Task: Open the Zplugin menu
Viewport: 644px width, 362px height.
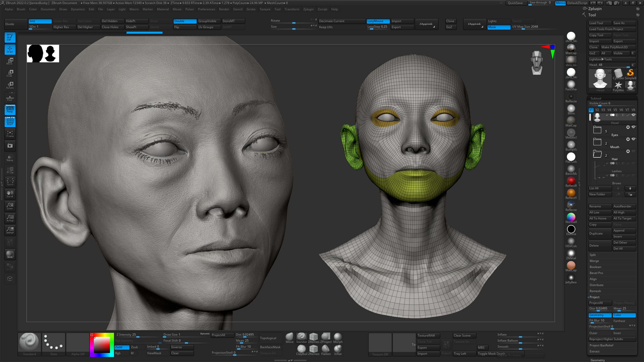Action: [308, 9]
